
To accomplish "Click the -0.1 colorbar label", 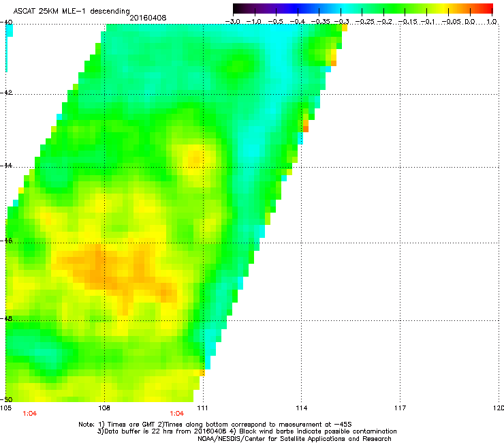I will click(x=428, y=22).
